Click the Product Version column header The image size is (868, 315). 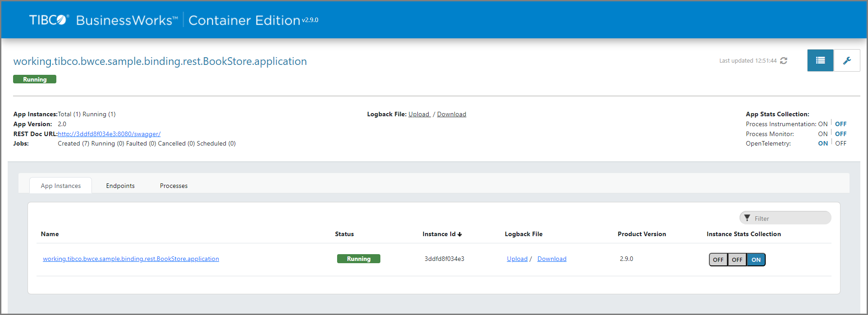642,234
